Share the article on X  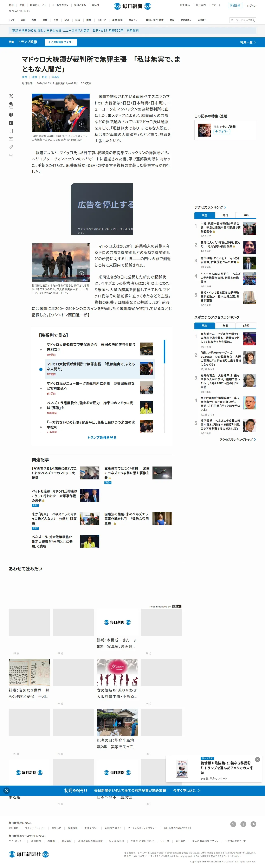(11, 96)
